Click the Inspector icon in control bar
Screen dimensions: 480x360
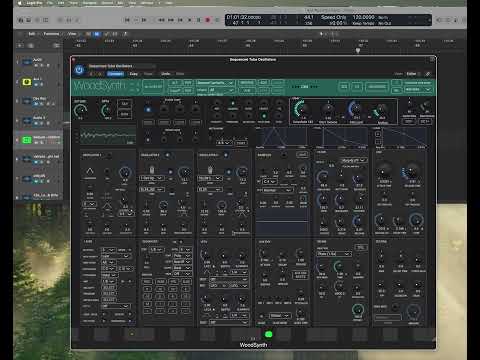29,20
